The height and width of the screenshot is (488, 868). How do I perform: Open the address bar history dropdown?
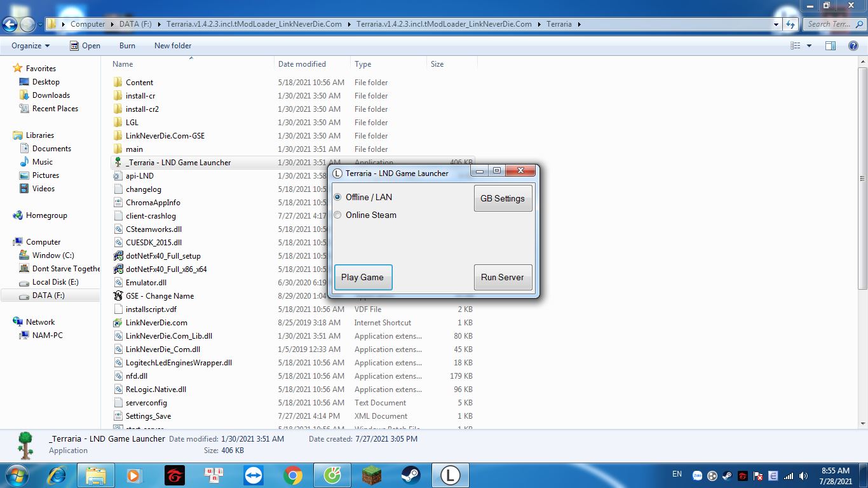click(776, 24)
